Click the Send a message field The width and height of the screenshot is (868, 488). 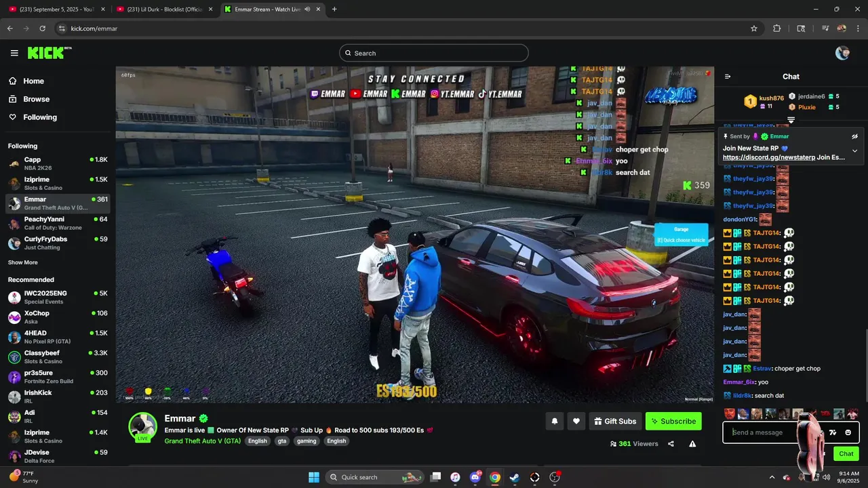791,432
